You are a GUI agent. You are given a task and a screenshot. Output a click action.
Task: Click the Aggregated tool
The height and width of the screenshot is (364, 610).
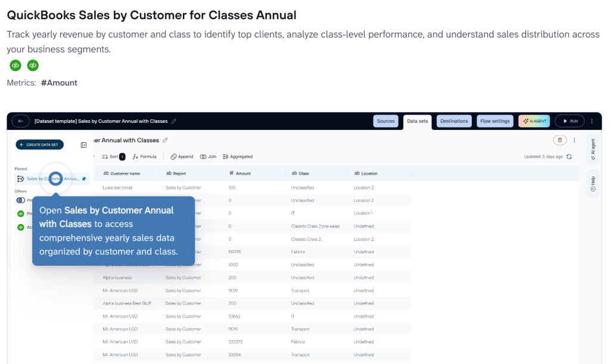pos(238,157)
